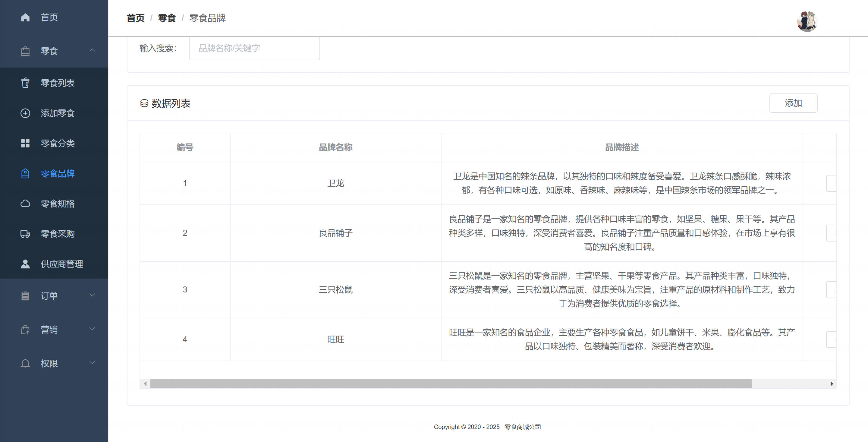Click the 数据列表 heading

[x=171, y=103]
